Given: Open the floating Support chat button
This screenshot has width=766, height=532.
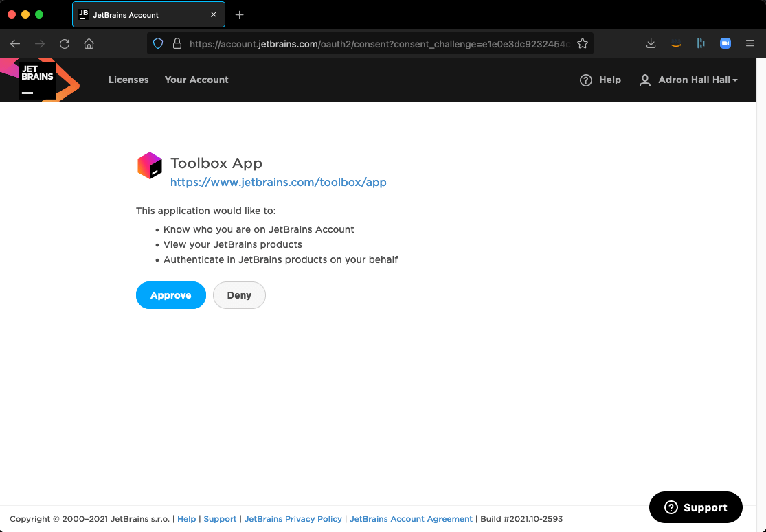Looking at the screenshot, I should [696, 507].
